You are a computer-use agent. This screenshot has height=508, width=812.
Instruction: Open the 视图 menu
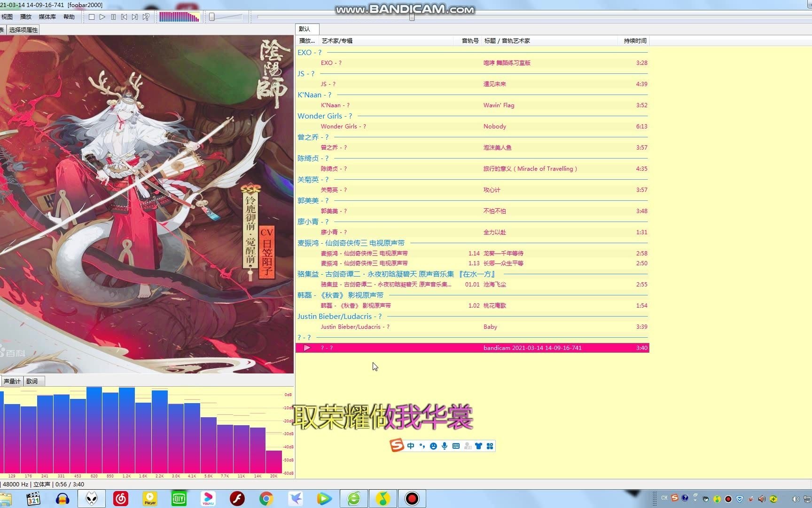coord(7,16)
